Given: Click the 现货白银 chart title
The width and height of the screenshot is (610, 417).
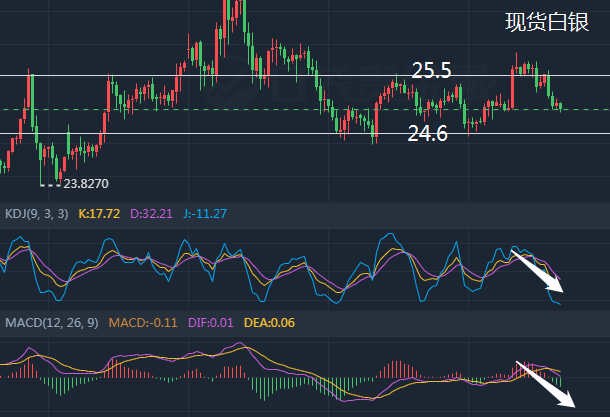Looking at the screenshot, I should click(x=547, y=22).
